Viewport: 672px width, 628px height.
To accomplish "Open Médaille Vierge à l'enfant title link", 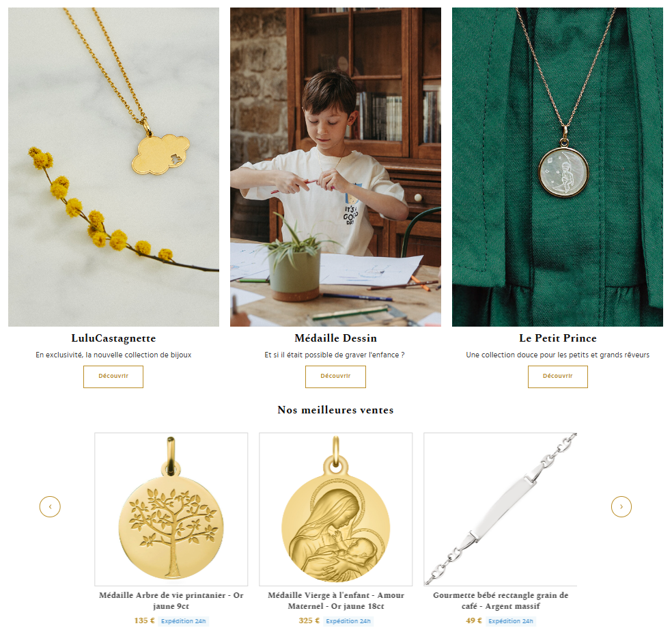I will pyautogui.click(x=335, y=601).
